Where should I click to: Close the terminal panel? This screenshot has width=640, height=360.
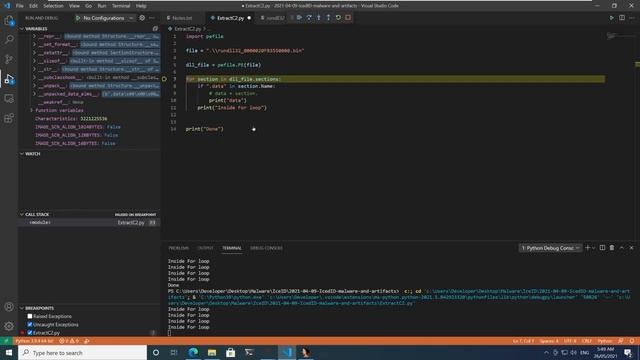(x=631, y=248)
